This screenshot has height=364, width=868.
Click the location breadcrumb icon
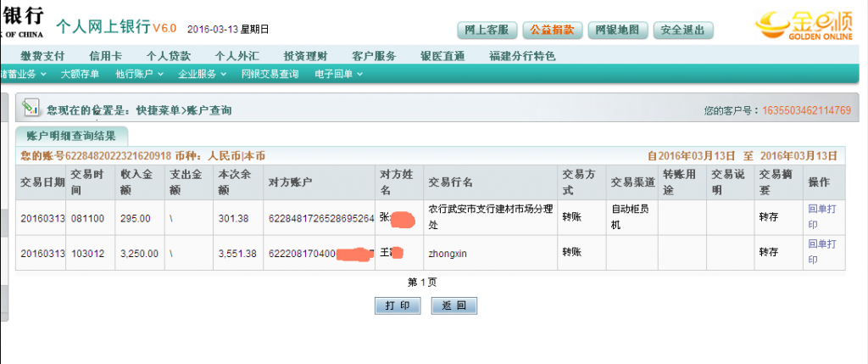click(31, 108)
